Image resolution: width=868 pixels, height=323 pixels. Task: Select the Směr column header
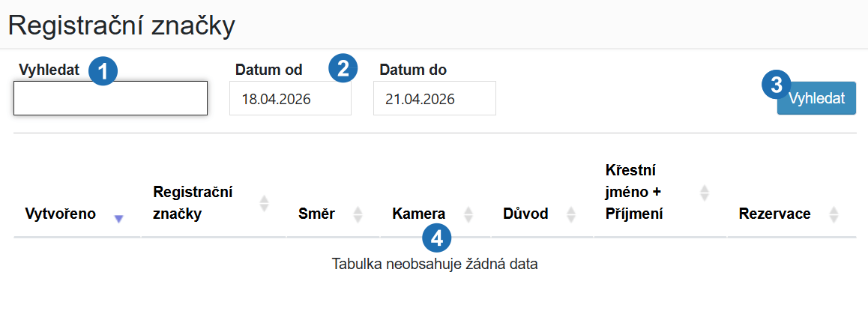316,214
